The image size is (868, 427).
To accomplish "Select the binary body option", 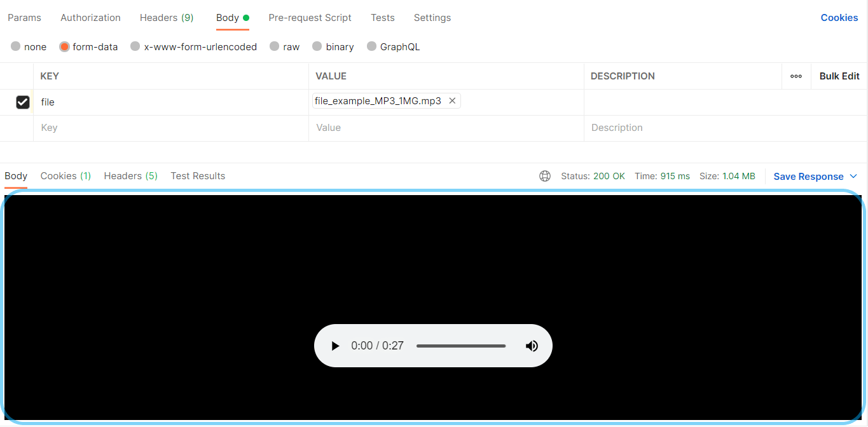I will coord(317,46).
